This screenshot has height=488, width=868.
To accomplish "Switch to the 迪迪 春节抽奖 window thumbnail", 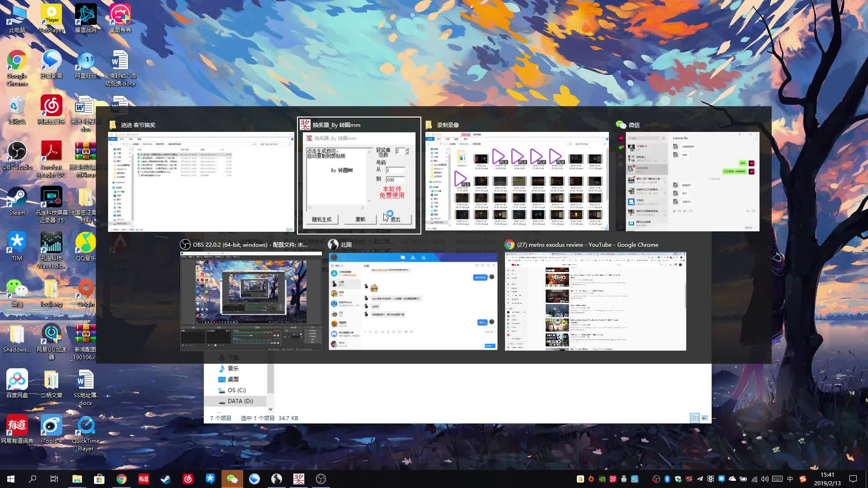I will coord(201,176).
